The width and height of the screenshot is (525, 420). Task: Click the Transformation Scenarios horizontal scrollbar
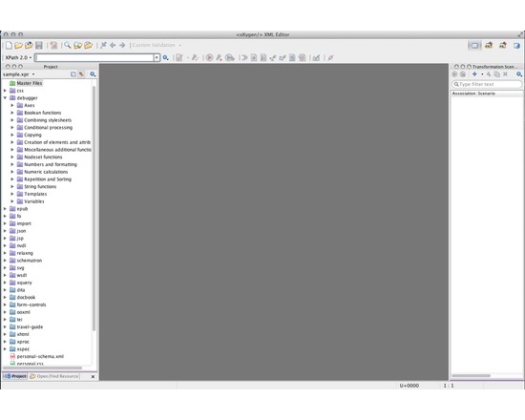coord(472,375)
